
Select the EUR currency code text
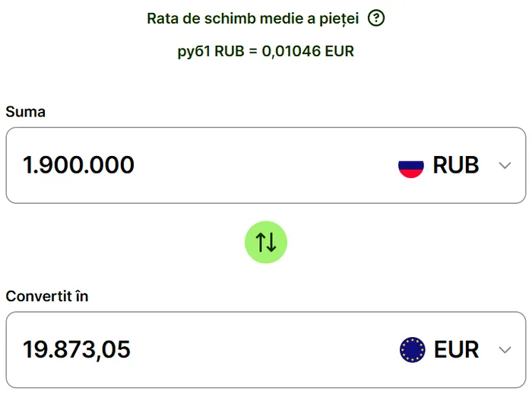(457, 350)
